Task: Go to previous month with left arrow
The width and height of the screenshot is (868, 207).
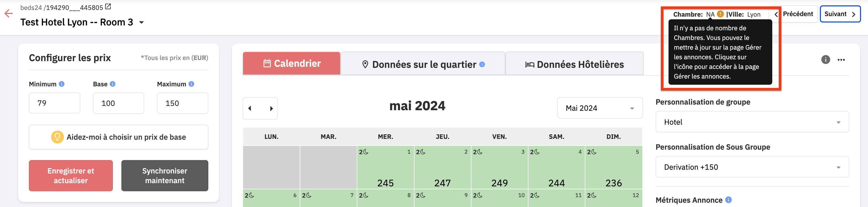Action: point(250,108)
